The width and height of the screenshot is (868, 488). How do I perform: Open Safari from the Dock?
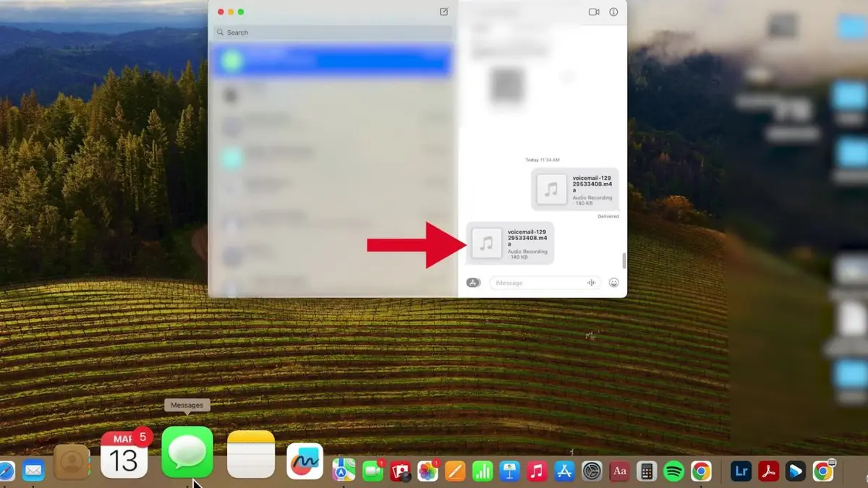point(6,471)
